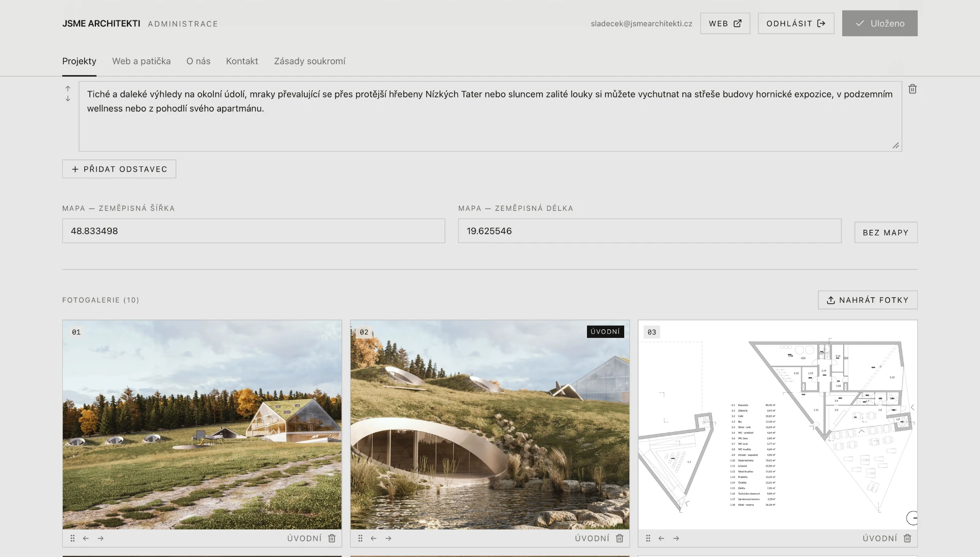This screenshot has height=557, width=980.
Task: Log out with Odhlásit button
Action: [x=796, y=23]
